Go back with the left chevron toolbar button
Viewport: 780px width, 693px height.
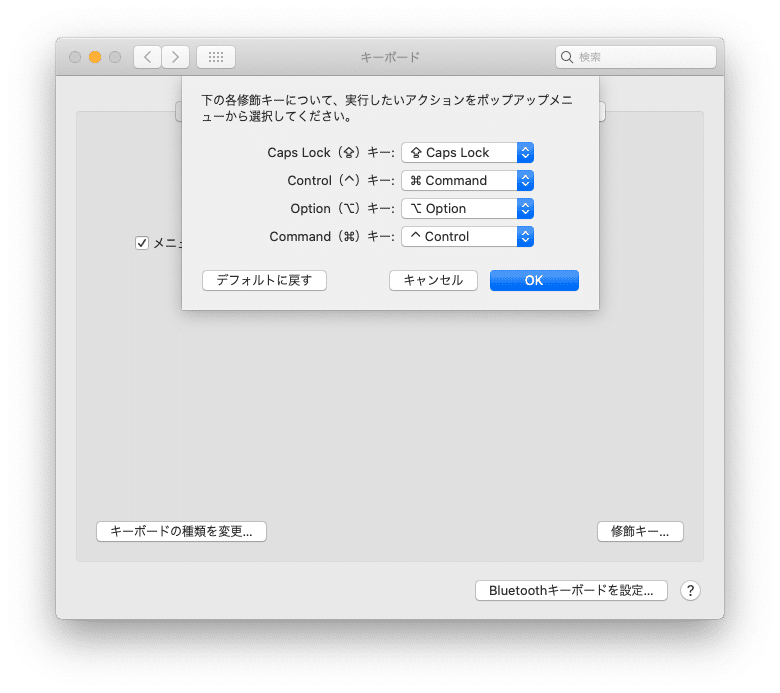[147, 57]
